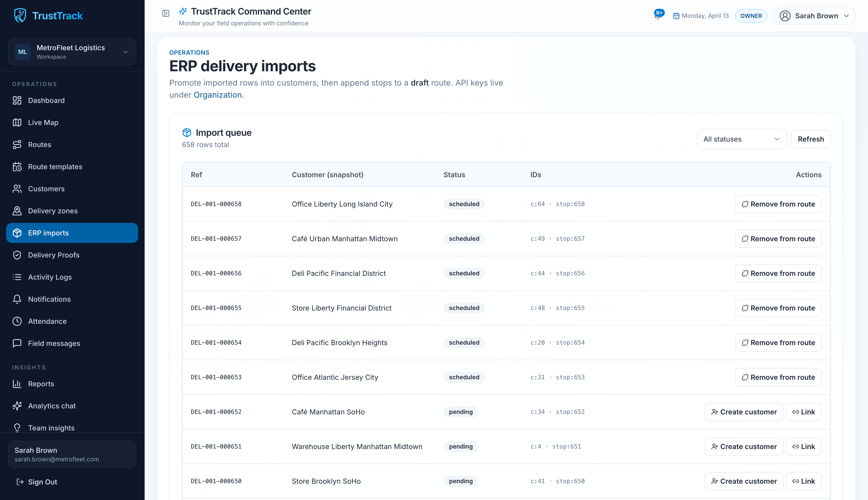Link the DEL-001-000651 row

click(x=803, y=447)
